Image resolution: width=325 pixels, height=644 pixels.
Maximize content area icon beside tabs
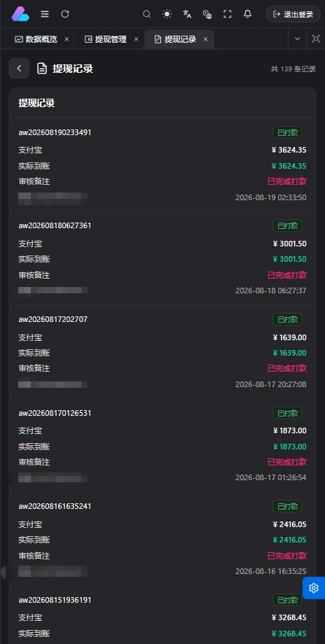pos(316,39)
